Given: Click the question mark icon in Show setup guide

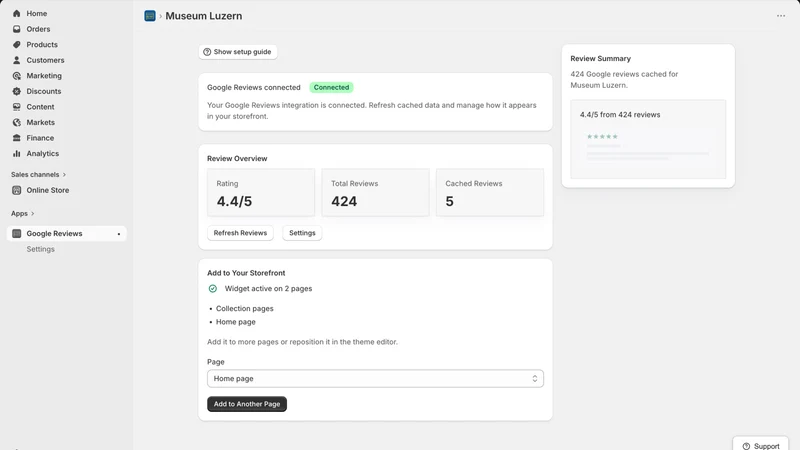Looking at the screenshot, I should [x=207, y=52].
